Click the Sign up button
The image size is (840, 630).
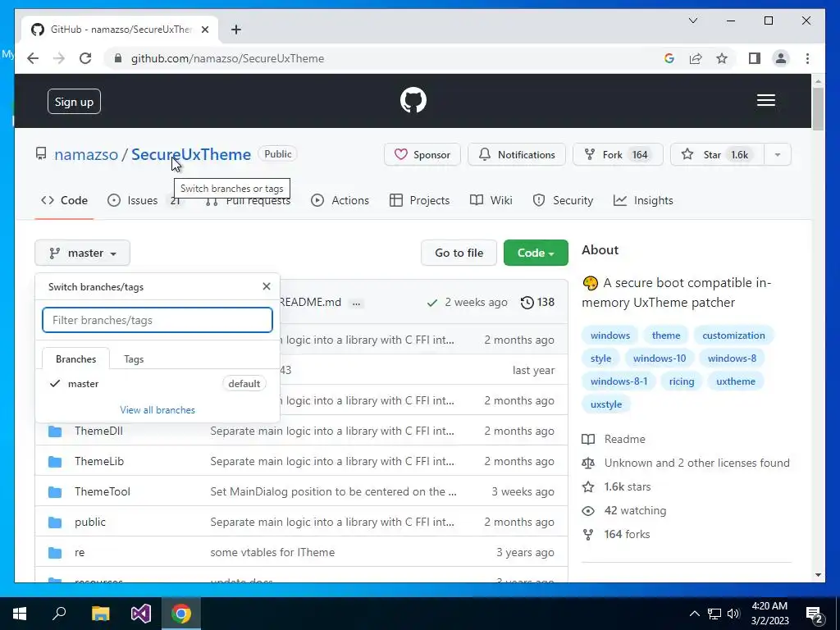click(74, 102)
